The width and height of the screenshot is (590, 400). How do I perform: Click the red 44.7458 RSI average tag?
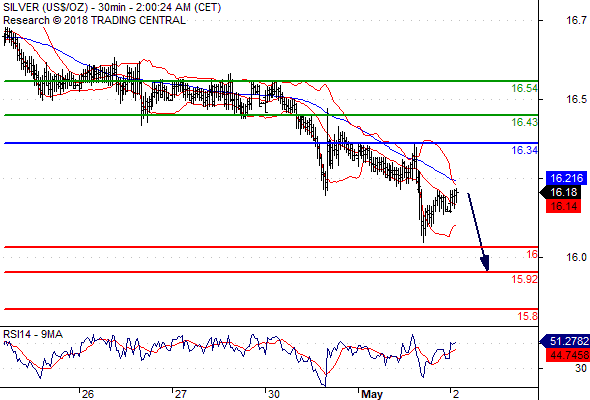[x=567, y=355]
